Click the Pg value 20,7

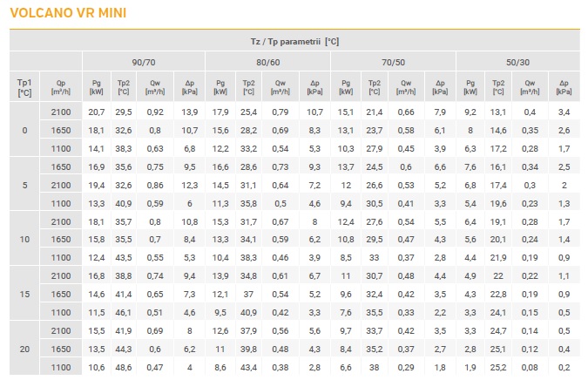97,112
